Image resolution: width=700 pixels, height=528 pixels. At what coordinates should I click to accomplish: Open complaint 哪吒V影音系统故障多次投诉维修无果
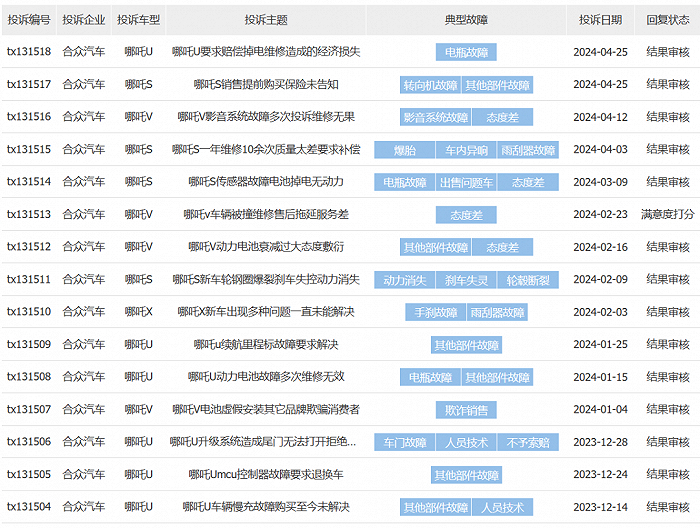(x=266, y=117)
